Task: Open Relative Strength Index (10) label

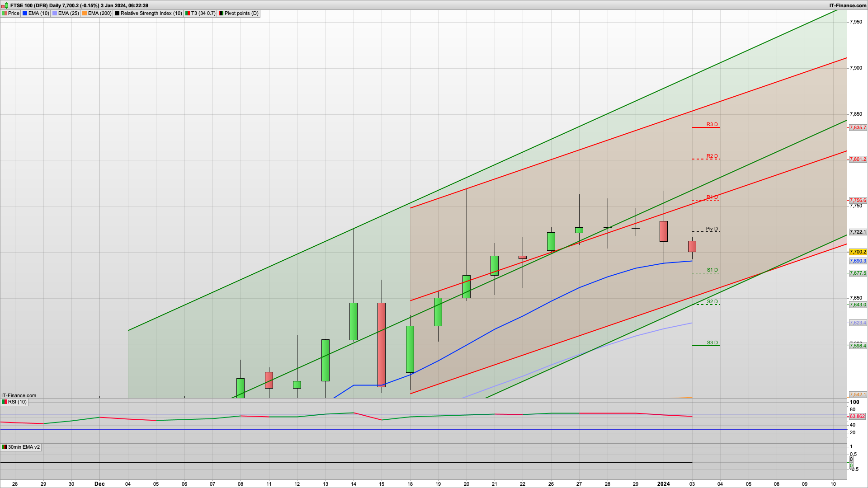Action: (x=151, y=14)
